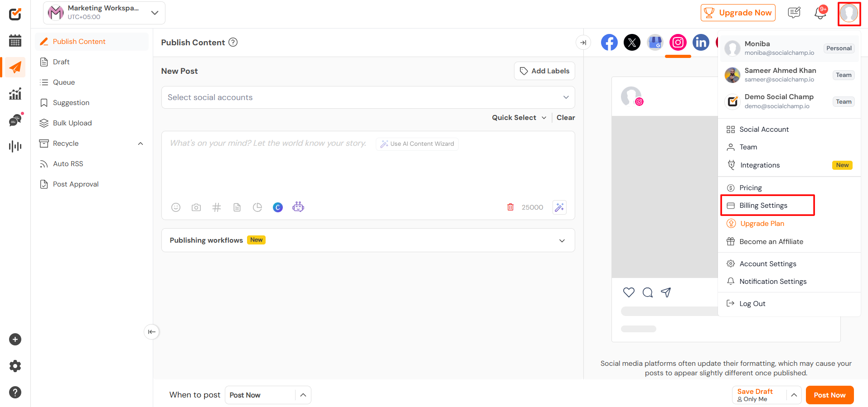Select the Facebook preview icon
The width and height of the screenshot is (868, 407).
click(x=609, y=43)
